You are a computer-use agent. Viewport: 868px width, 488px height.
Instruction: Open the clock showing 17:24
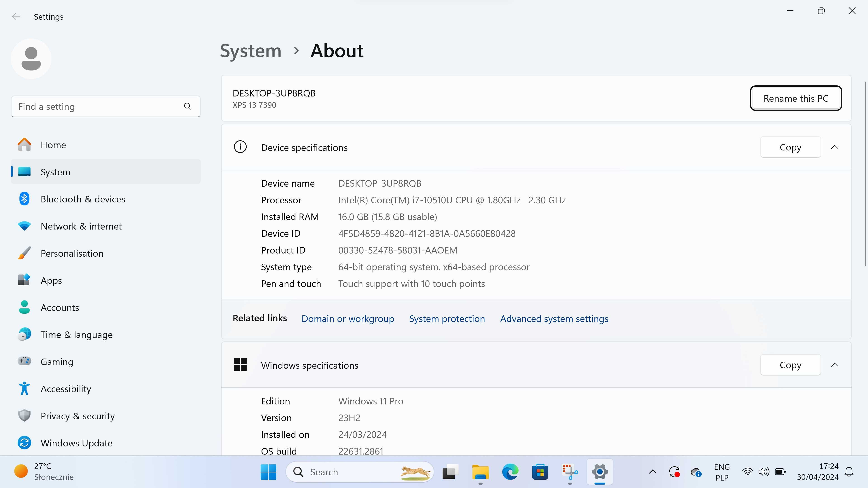coord(817,472)
